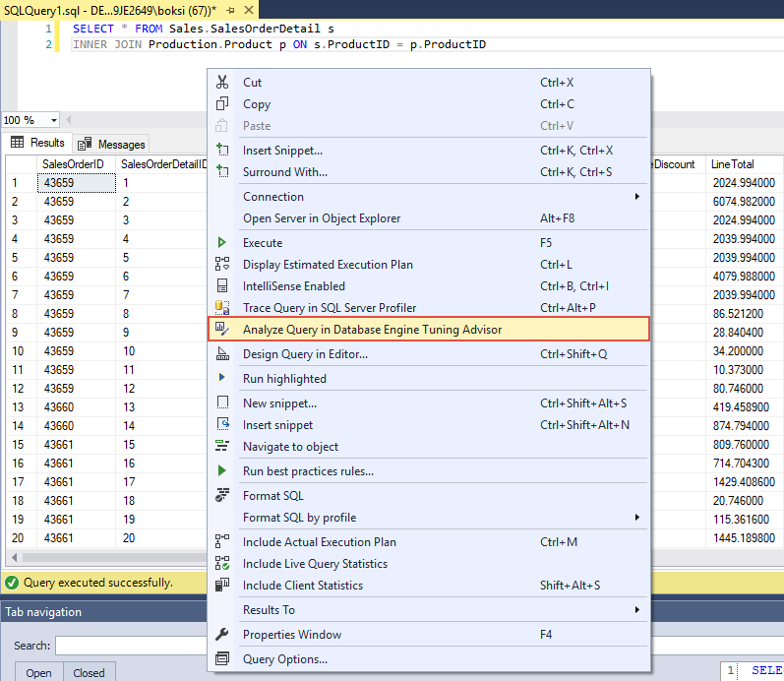Click the Open button in Tab navigation
Screen dimensions: 784x681
[38, 672]
